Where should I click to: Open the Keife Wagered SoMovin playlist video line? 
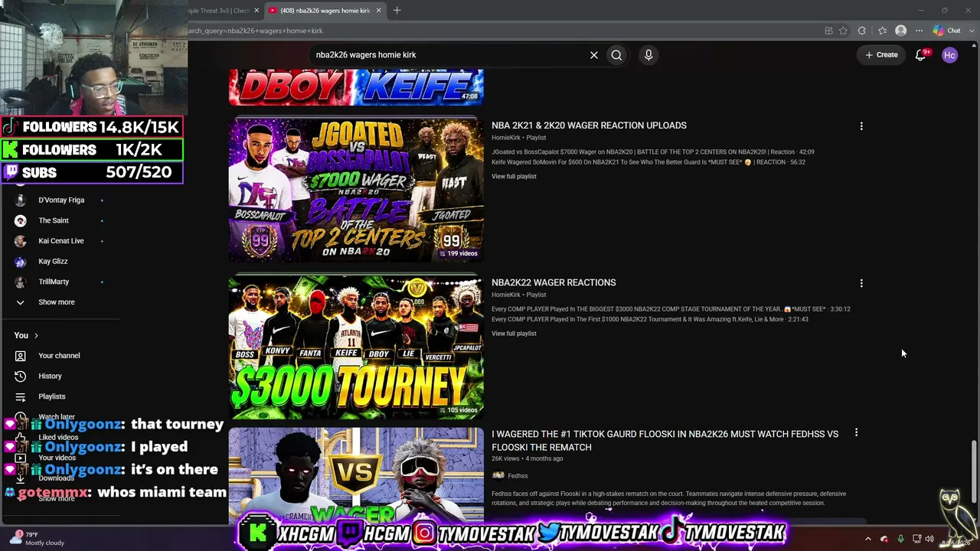648,162
